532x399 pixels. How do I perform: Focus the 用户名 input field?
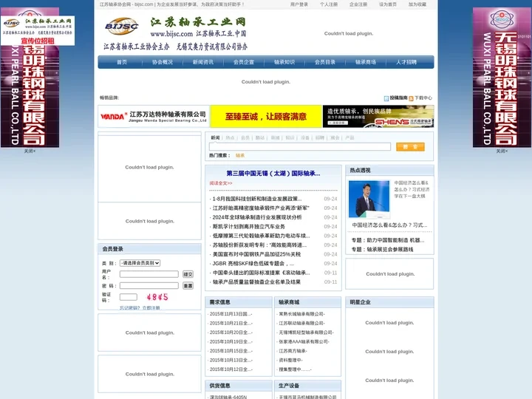tap(149, 274)
